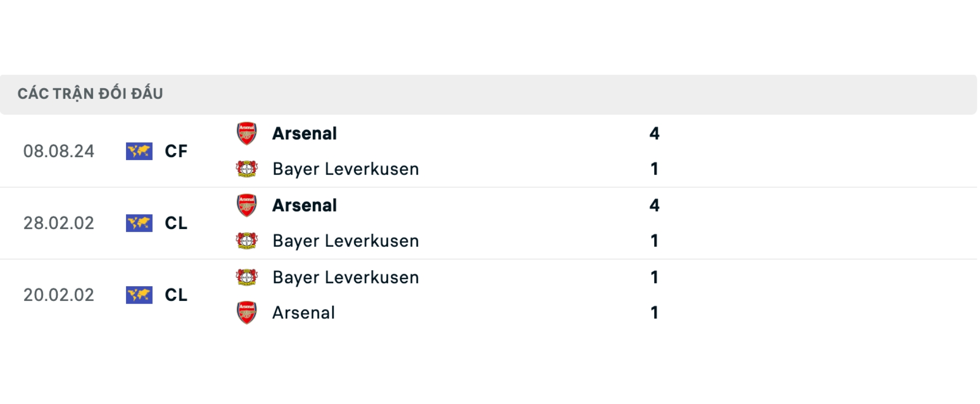980x404 pixels.
Task: Click the Bayer Leverkusen crest in the CF match
Action: [247, 168]
